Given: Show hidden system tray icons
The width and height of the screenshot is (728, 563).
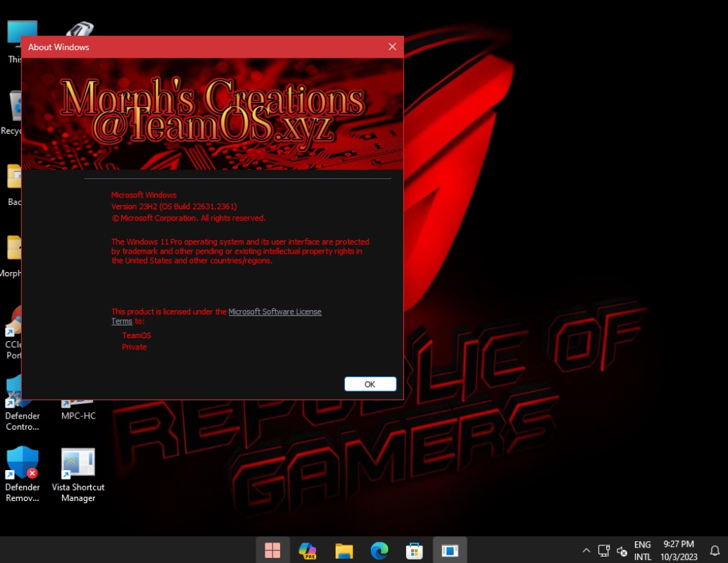Looking at the screenshot, I should (x=586, y=550).
